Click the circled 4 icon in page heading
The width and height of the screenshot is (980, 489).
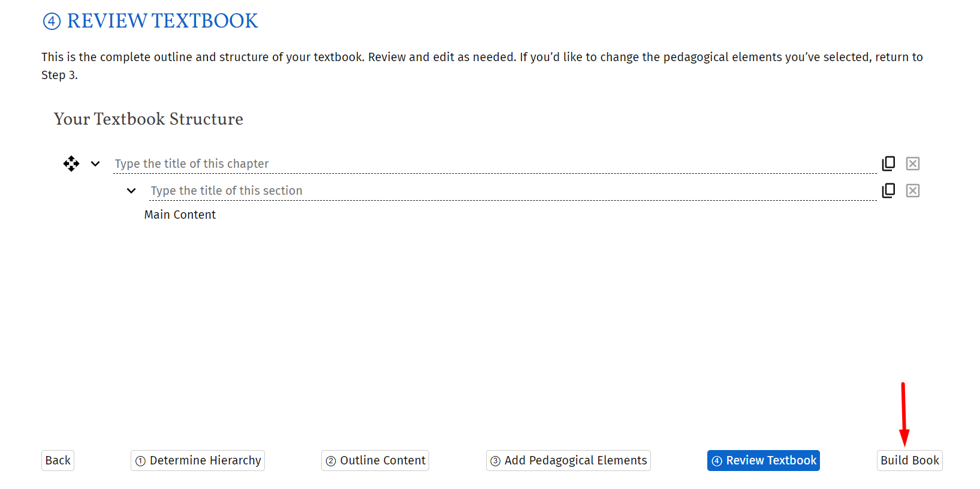click(52, 22)
